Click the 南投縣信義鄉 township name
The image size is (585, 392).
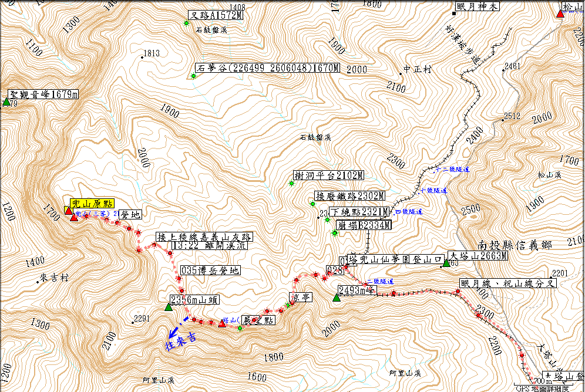[515, 245]
